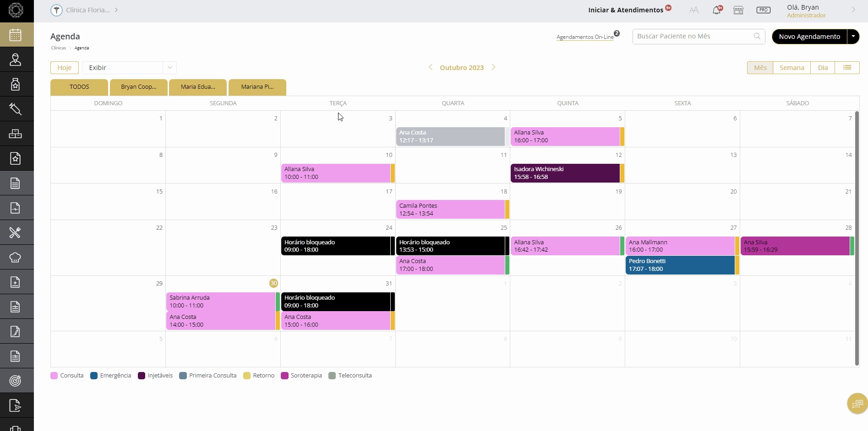Open the Agendamentos On-Line link
Image resolution: width=868 pixels, height=431 pixels.
pyautogui.click(x=585, y=37)
